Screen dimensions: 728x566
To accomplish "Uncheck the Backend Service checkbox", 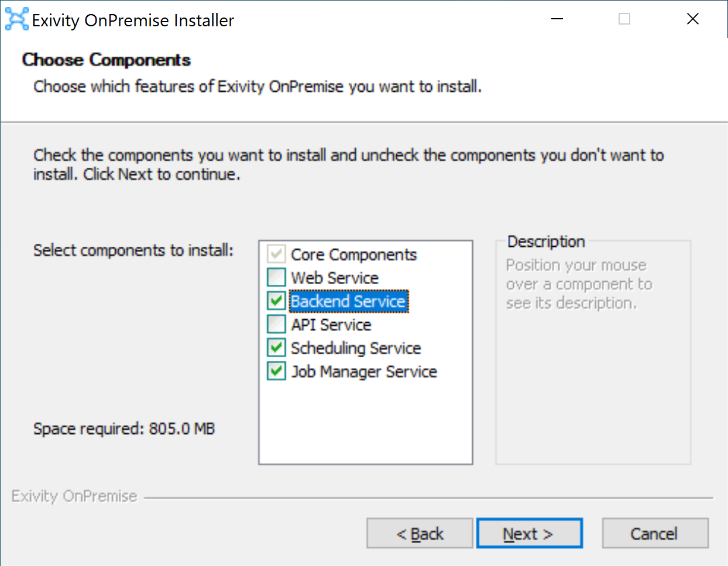I will click(x=276, y=301).
